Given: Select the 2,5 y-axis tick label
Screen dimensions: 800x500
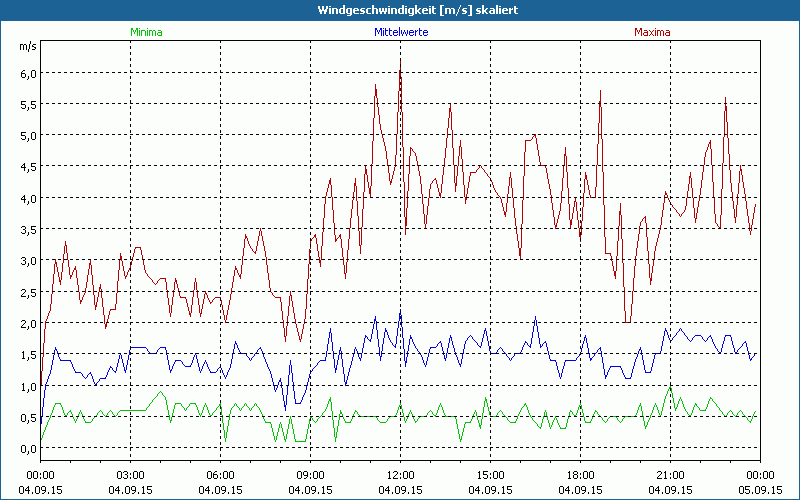Looking at the screenshot, I should [x=27, y=292].
